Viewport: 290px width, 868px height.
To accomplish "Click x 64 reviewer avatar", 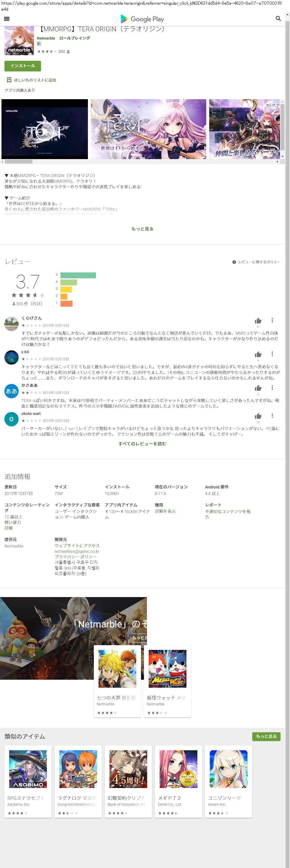I will tap(12, 357).
